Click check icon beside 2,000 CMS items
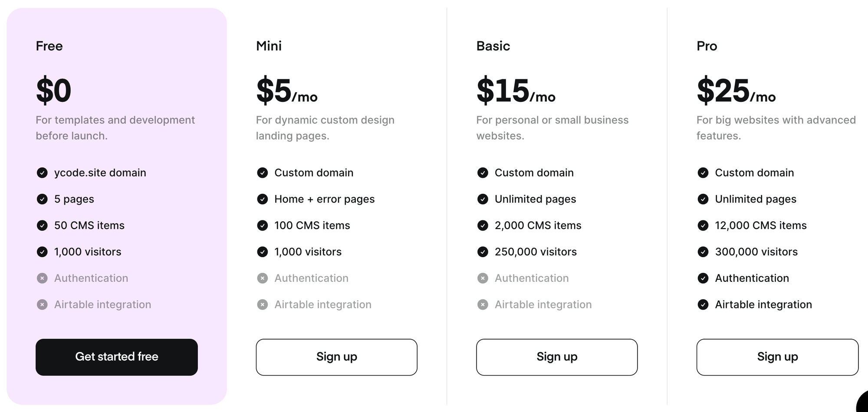This screenshot has height=412, width=868. [x=483, y=226]
